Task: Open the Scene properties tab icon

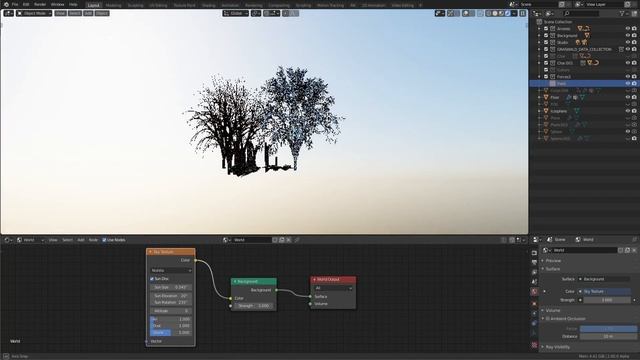Action: (x=534, y=282)
